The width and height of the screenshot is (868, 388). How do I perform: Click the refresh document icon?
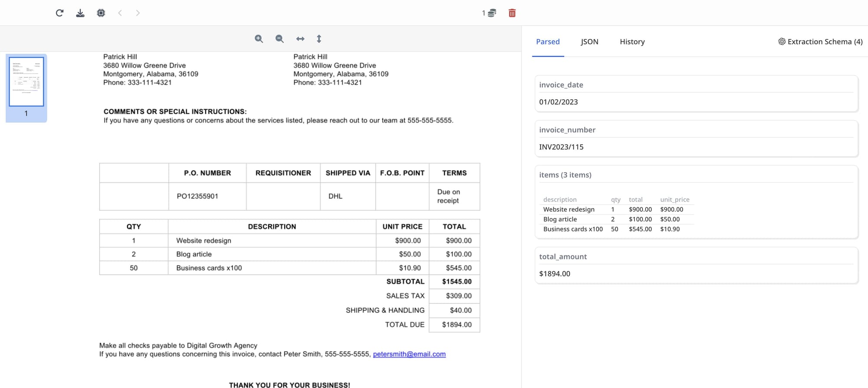point(59,13)
